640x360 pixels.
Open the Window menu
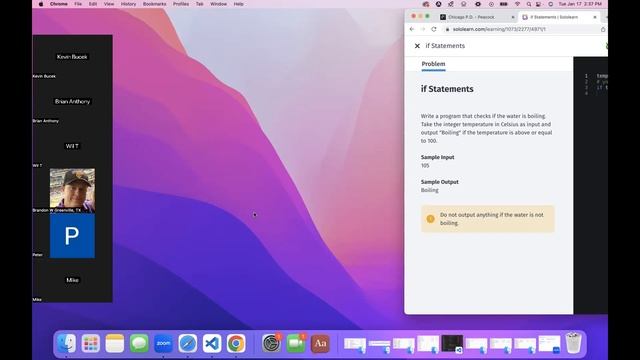218,4
